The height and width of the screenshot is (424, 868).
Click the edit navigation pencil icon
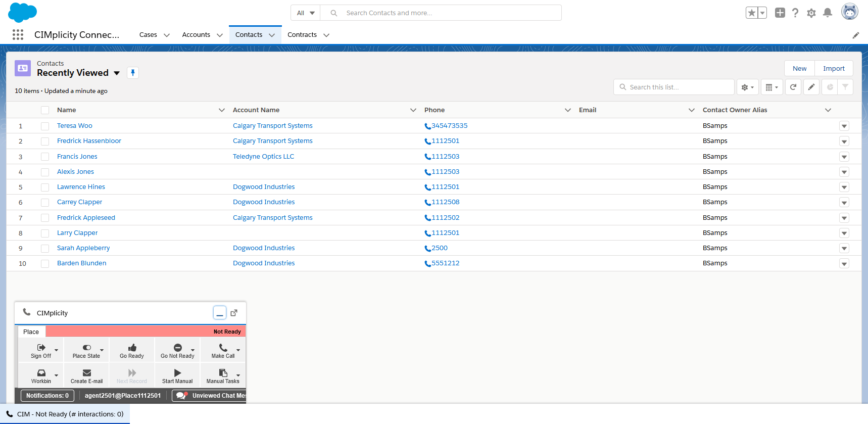click(x=856, y=35)
